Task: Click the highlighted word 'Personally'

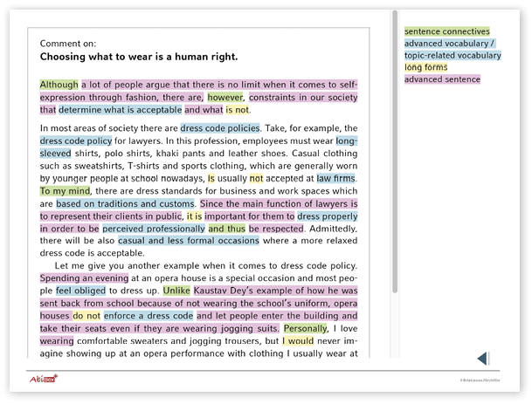Action: click(307, 328)
